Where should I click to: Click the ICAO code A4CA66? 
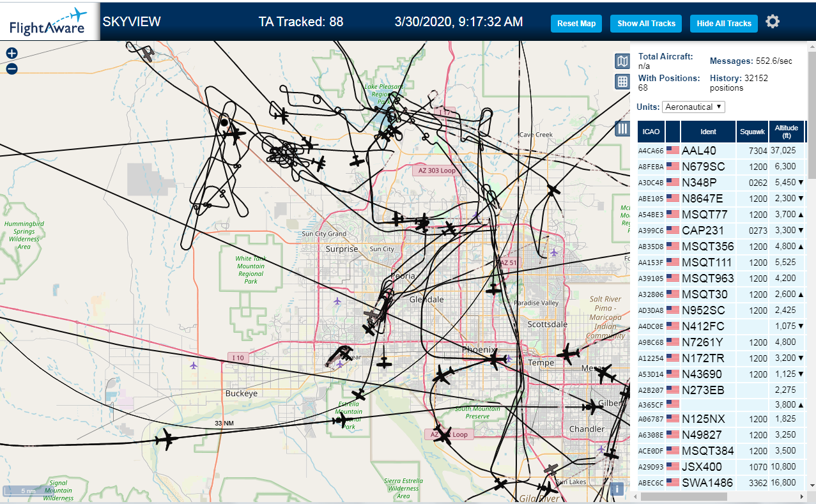(651, 151)
